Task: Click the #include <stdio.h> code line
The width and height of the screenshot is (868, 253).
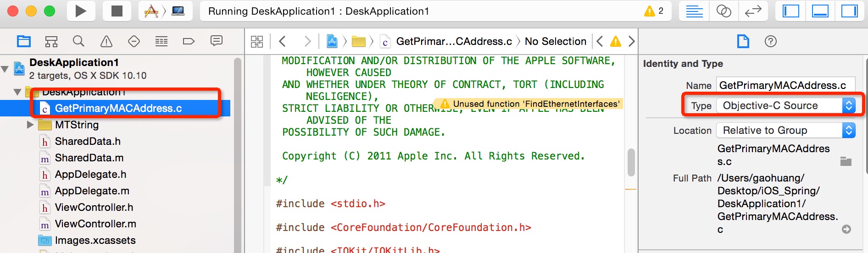Action: coord(330,203)
